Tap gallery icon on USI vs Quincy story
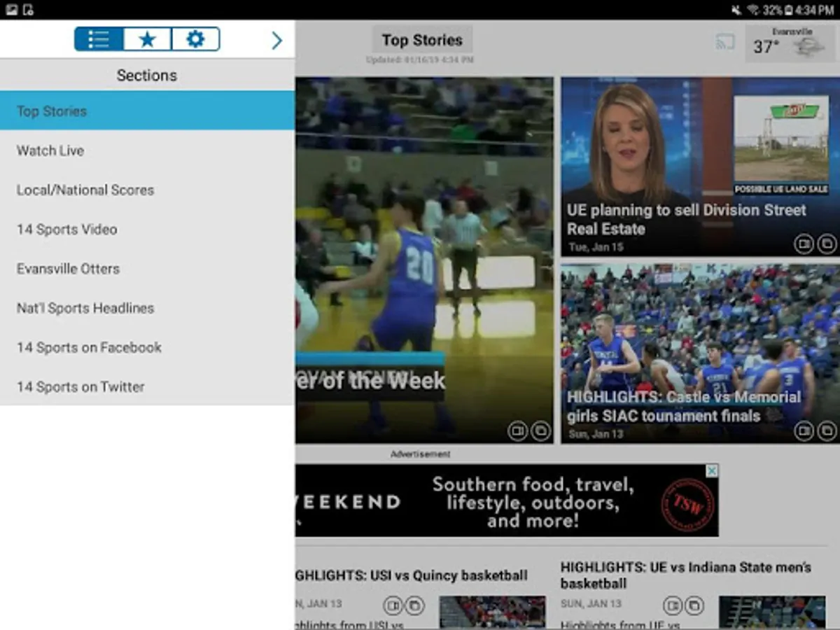Screen dimensions: 840x630 [414, 605]
